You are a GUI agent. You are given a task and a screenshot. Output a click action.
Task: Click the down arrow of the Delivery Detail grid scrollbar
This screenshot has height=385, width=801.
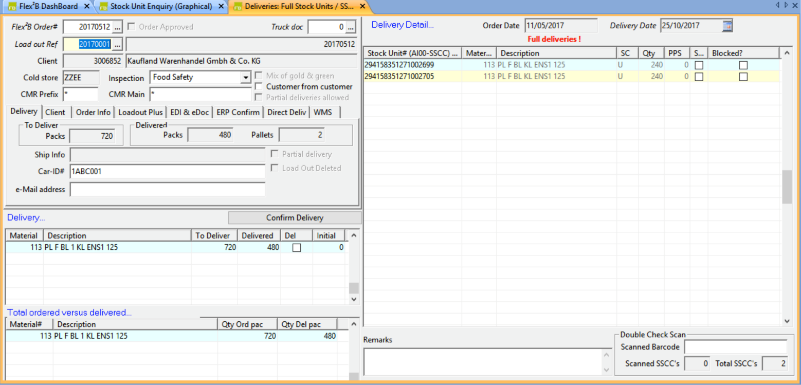point(787,321)
